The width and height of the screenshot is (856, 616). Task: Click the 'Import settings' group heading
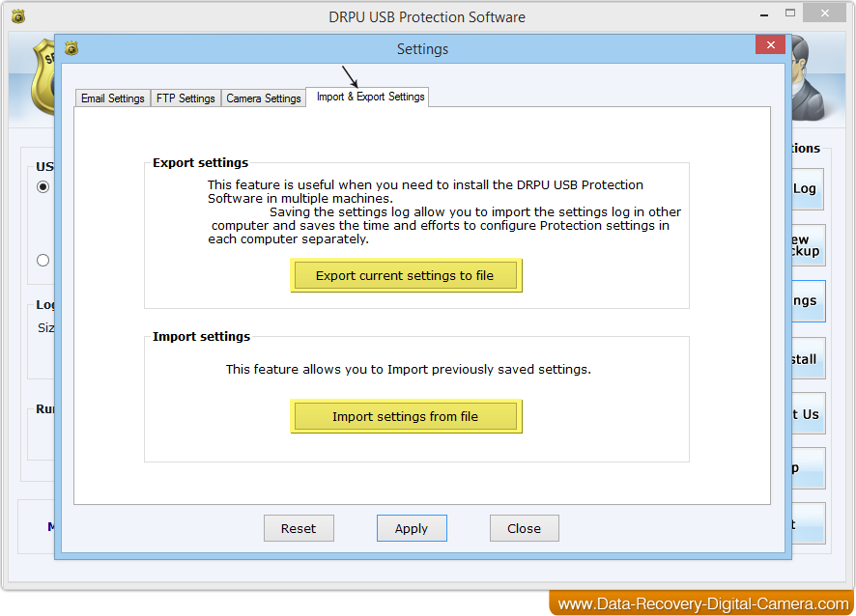pyautogui.click(x=202, y=337)
